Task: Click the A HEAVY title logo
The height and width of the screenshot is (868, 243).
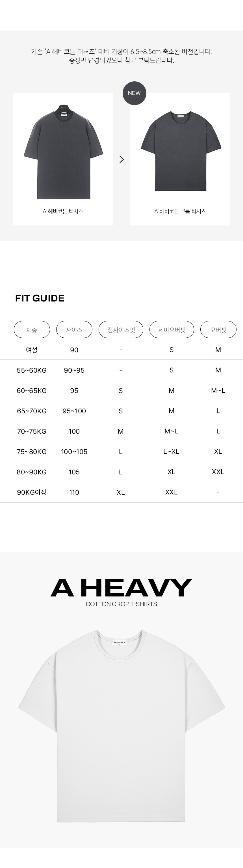Action: click(121, 588)
